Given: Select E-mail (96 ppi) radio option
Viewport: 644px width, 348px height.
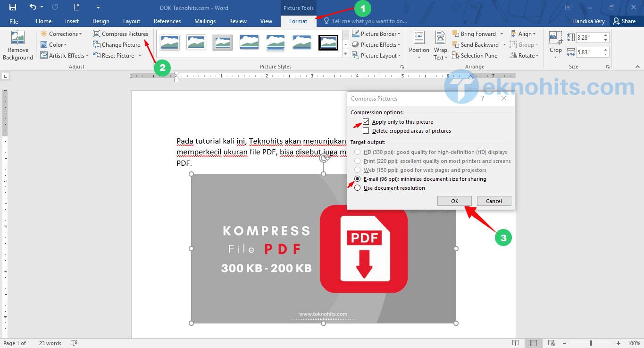Looking at the screenshot, I should coord(358,179).
